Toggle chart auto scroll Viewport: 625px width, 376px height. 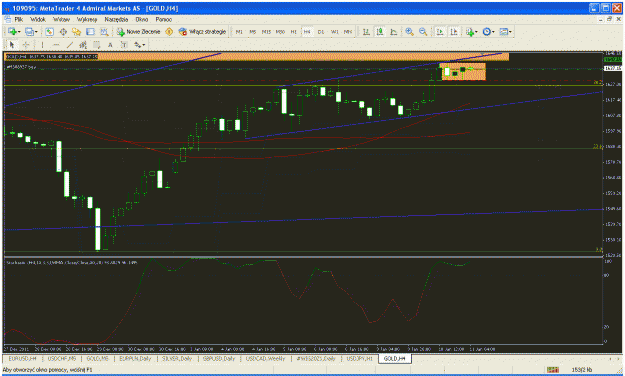[x=440, y=32]
